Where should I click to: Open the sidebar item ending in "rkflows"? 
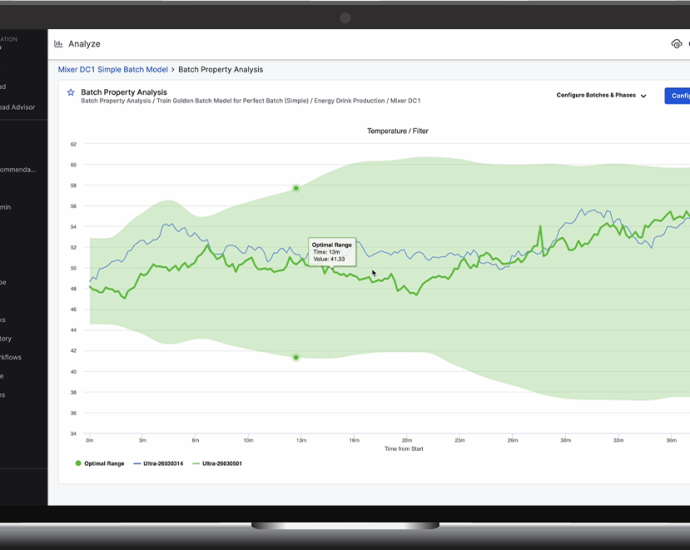(x=10, y=357)
